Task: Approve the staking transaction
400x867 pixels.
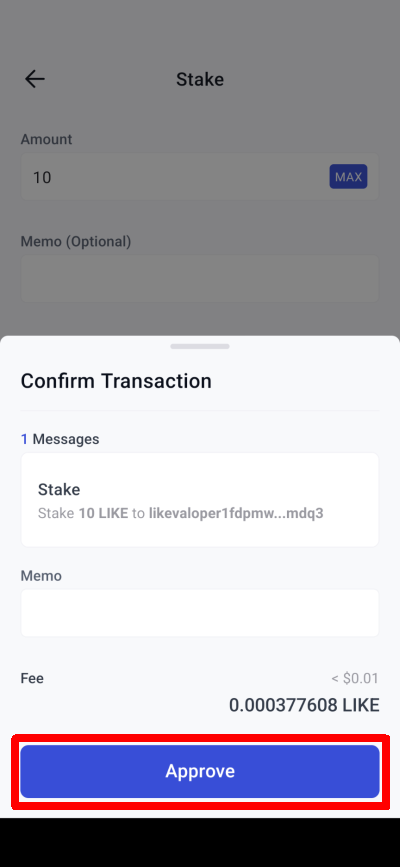Action: 200,771
